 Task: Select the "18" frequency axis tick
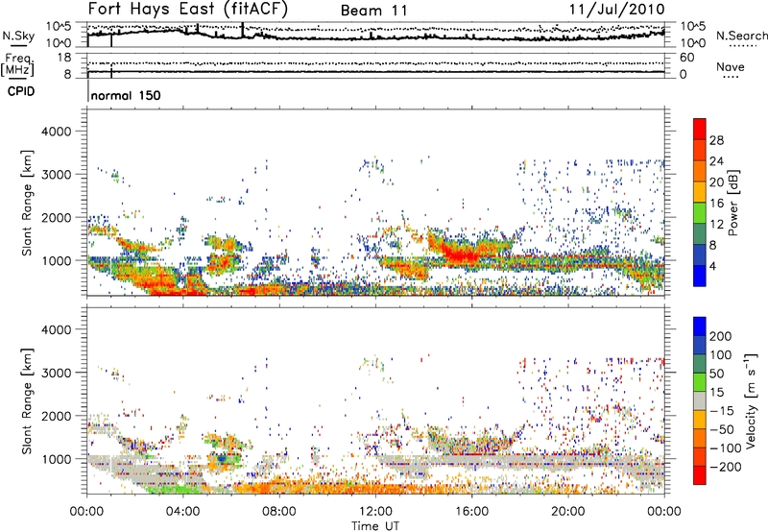pos(64,58)
